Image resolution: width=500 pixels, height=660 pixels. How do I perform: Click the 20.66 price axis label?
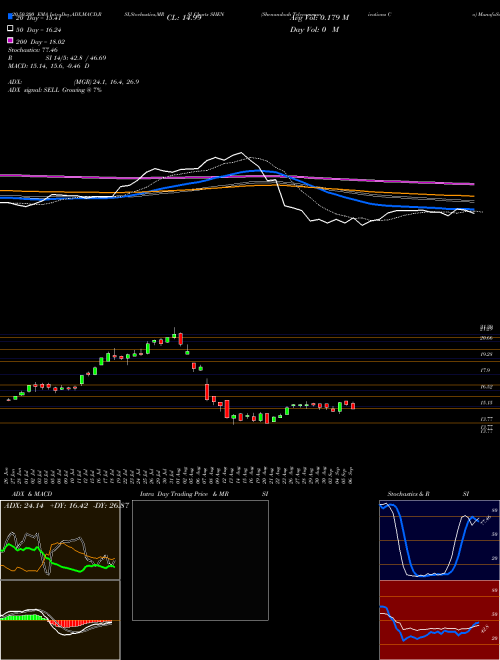(x=487, y=338)
